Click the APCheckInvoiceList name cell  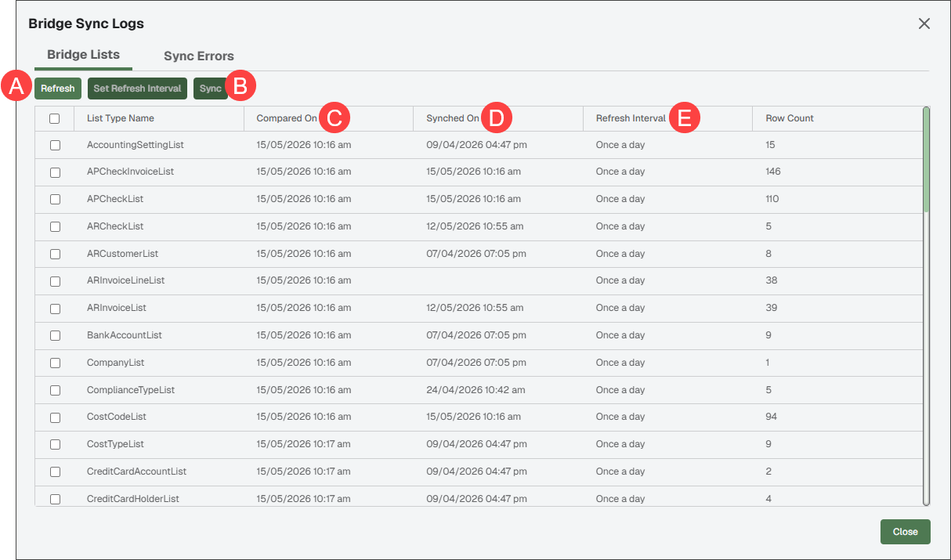click(130, 172)
